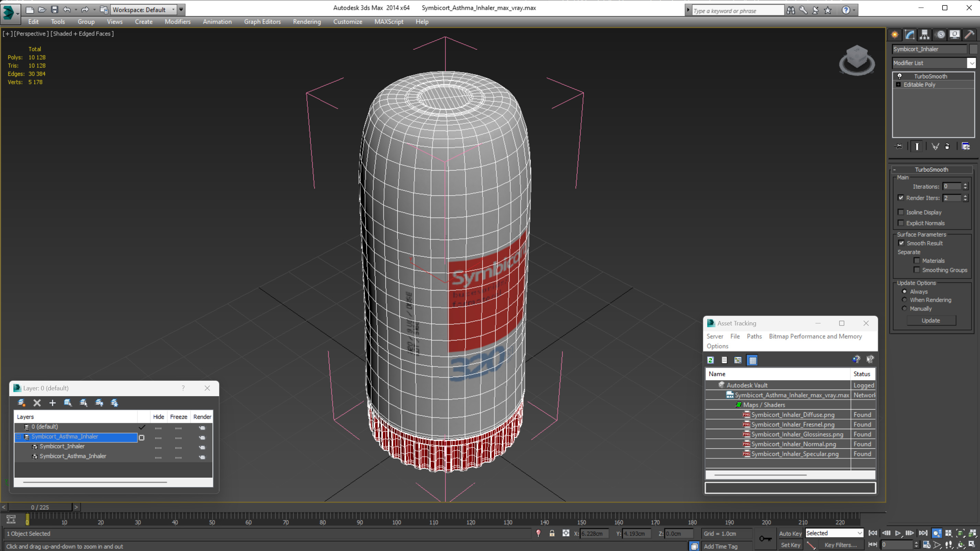Click the Create New Layer icon
980x551 pixels.
pos(21,403)
